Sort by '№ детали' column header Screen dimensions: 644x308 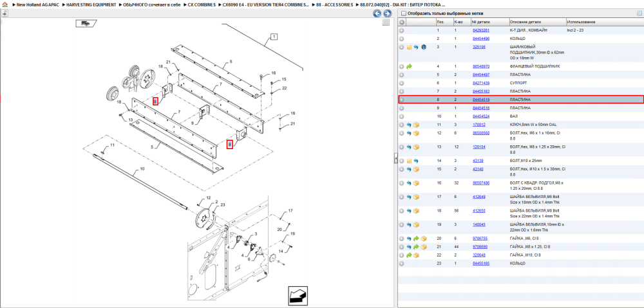point(489,22)
